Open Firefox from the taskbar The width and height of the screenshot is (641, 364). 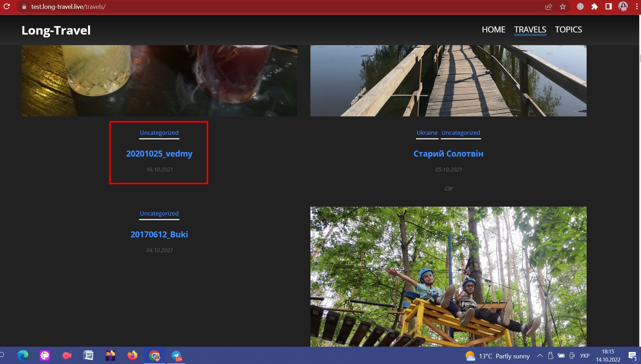132,356
